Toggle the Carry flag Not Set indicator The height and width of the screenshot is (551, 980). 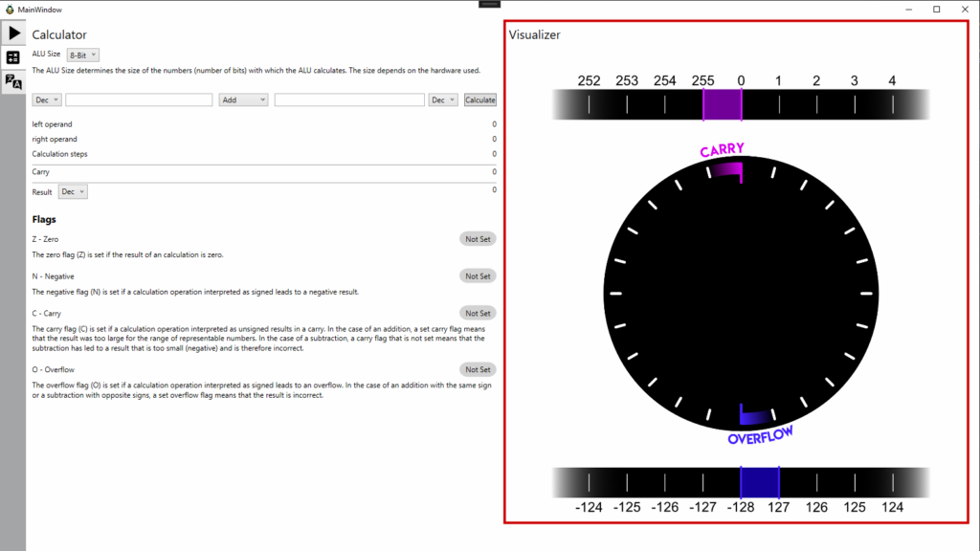tap(478, 313)
